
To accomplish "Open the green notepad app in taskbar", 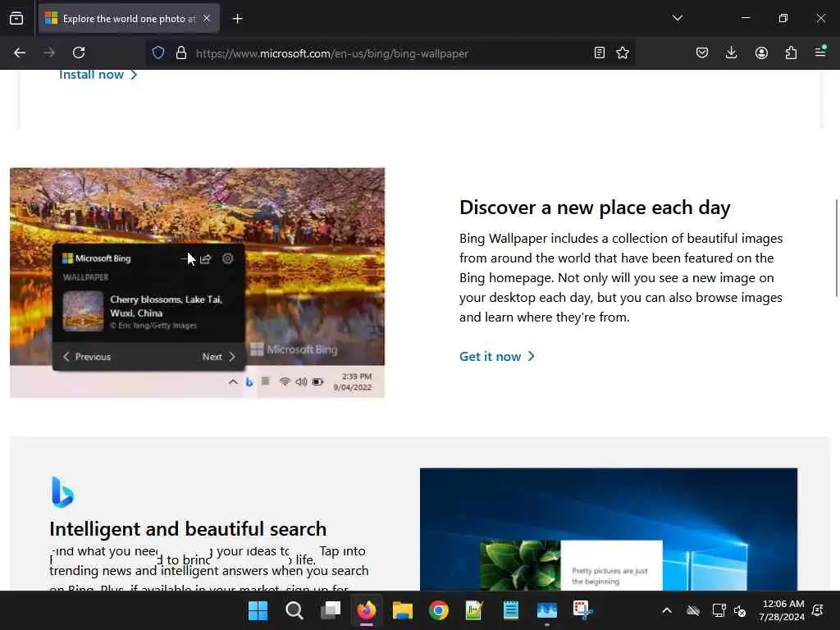I will point(474,610).
